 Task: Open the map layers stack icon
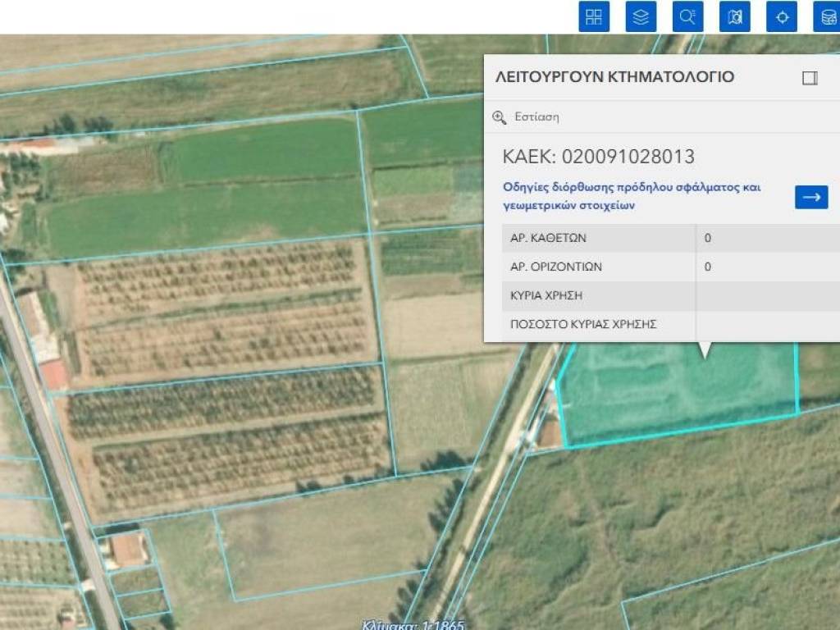click(641, 16)
